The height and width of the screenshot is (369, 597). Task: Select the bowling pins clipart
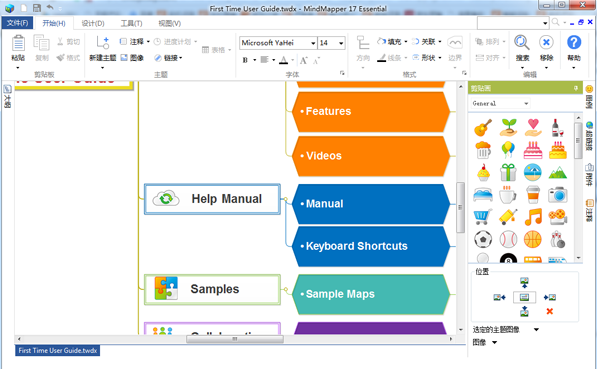pos(558,240)
